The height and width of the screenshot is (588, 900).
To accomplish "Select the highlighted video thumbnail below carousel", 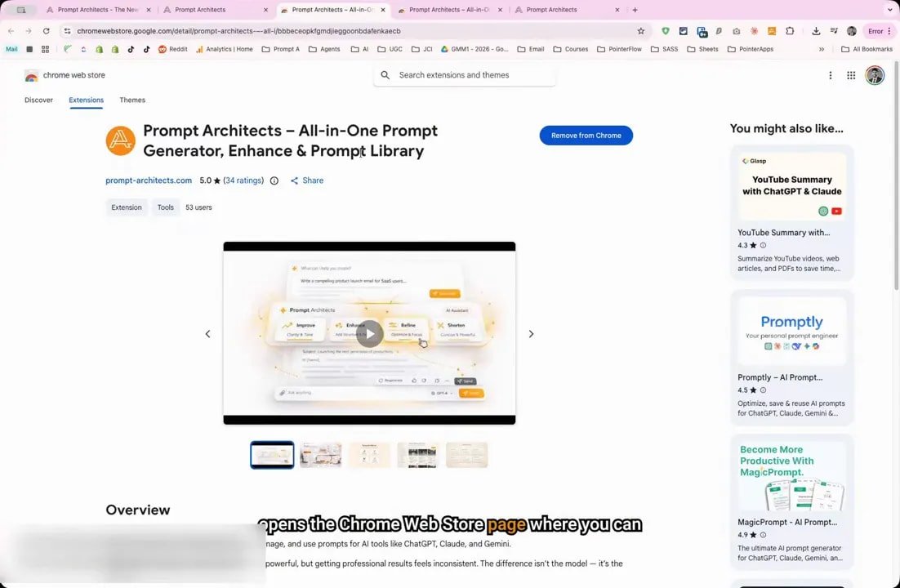I will point(272,455).
